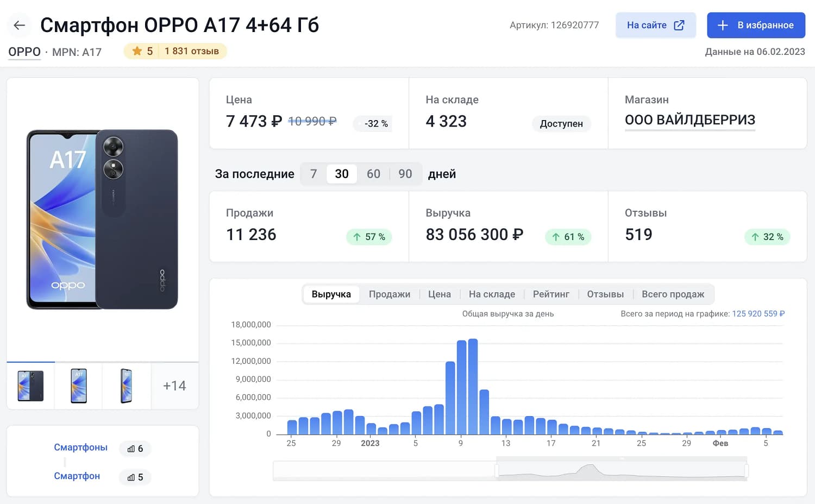Click the 57 % sales growth badge
815x504 pixels.
(x=369, y=237)
